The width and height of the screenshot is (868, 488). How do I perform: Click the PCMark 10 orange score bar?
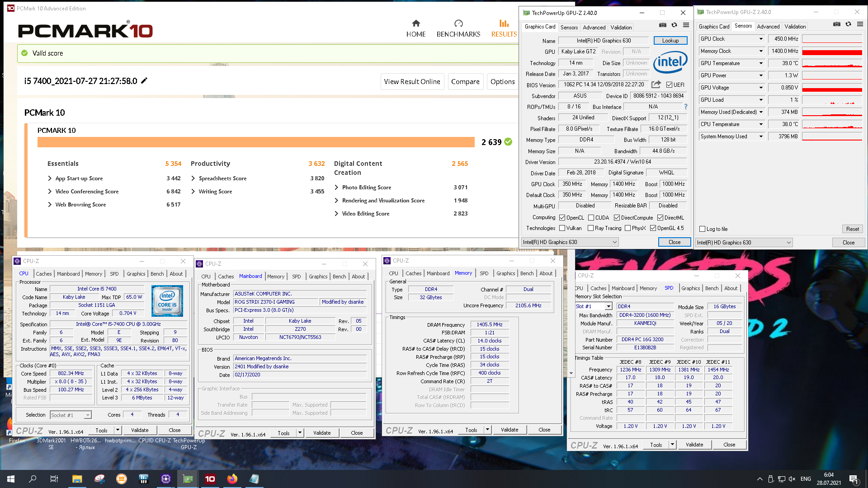256,142
